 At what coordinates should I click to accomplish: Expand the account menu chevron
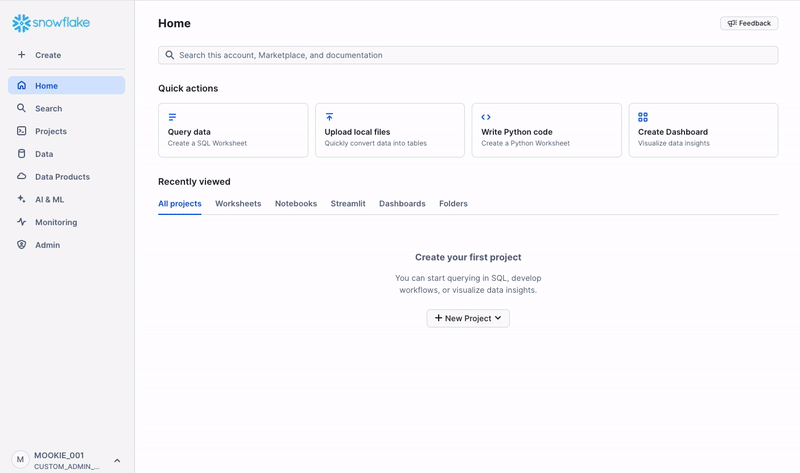click(x=117, y=460)
